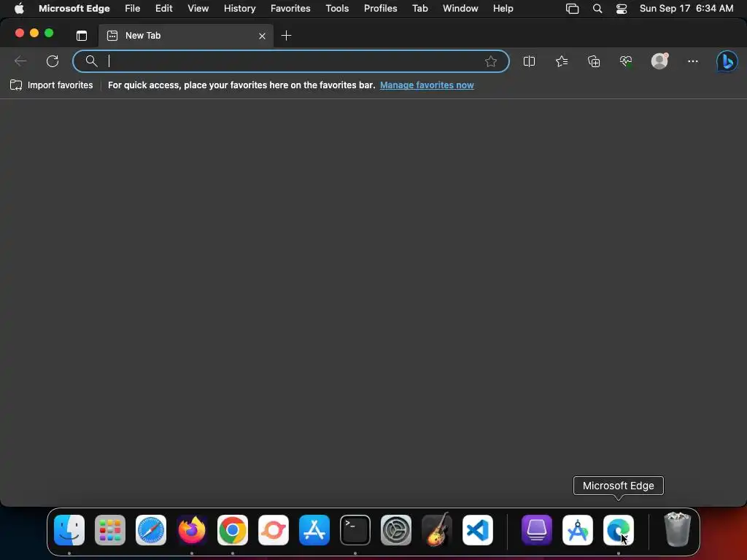Image resolution: width=747 pixels, height=560 pixels.
Task: Open the profile avatar icon
Action: point(659,61)
